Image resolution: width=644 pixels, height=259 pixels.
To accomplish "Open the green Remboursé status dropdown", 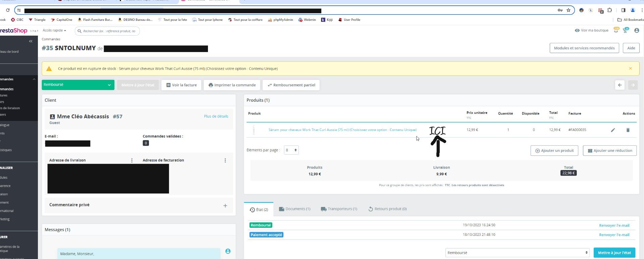I will pyautogui.click(x=78, y=85).
